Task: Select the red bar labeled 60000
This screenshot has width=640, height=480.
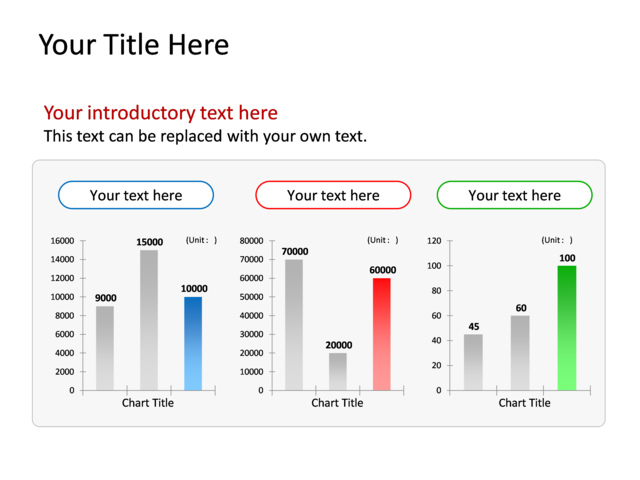Action: (382, 334)
